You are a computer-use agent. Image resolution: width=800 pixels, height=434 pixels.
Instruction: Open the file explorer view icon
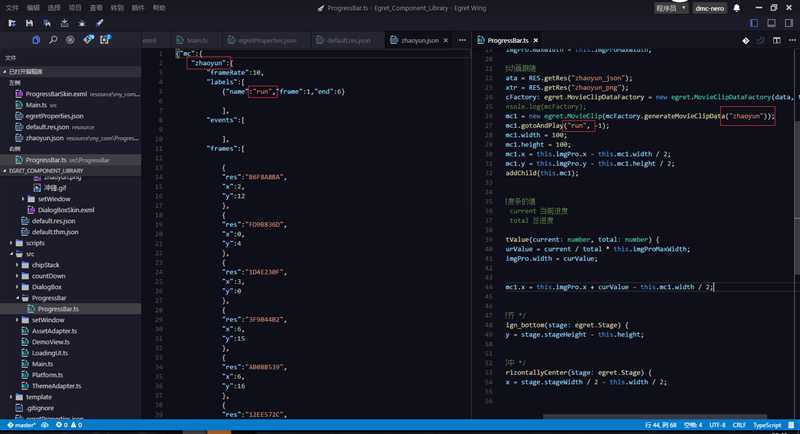click(x=36, y=40)
